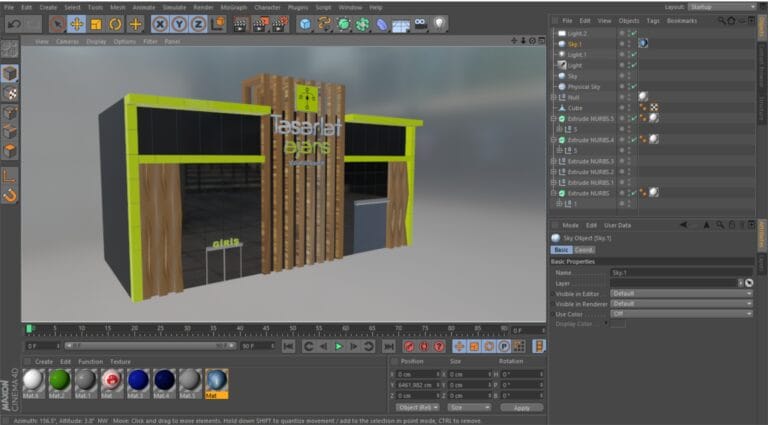Image resolution: width=768 pixels, height=425 pixels.
Task: Activate the Rotate tool
Action: (x=116, y=24)
